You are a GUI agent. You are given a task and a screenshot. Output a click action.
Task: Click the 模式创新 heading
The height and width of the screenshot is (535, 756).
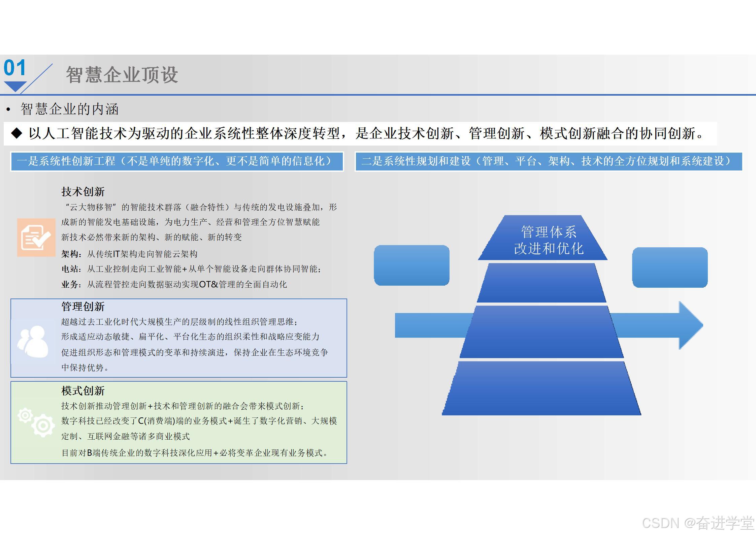[83, 391]
